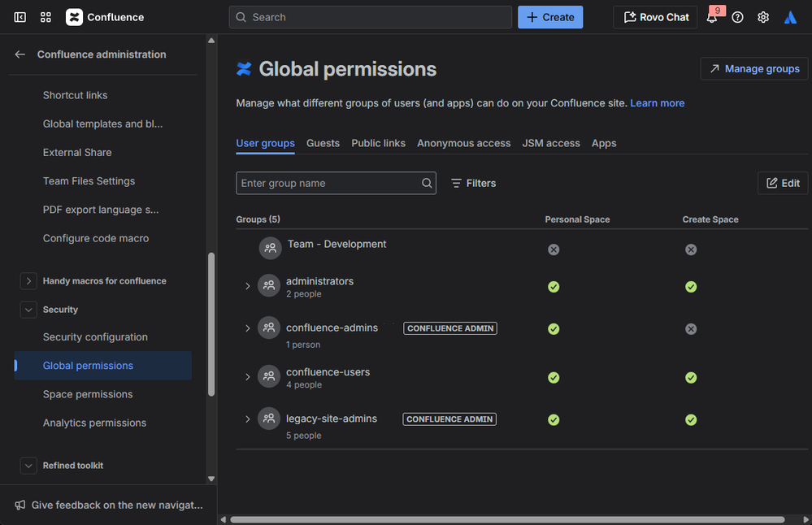Expand the confluence-admins group row
The width and height of the screenshot is (812, 525).
[x=248, y=328]
